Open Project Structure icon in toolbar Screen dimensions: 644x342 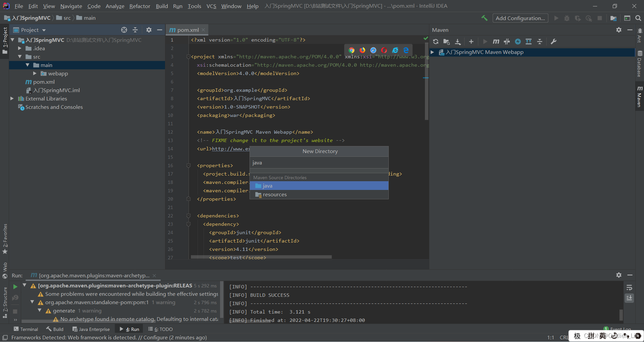pos(613,18)
